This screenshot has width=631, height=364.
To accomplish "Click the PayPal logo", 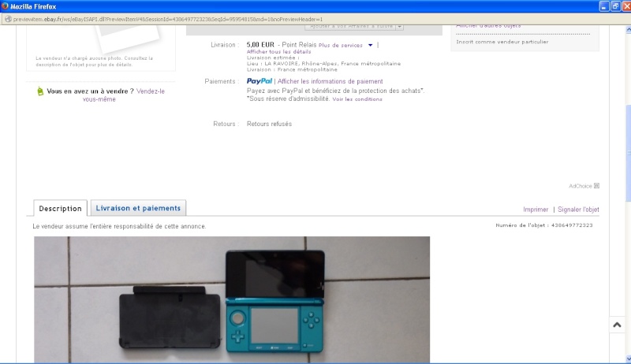I will click(259, 81).
